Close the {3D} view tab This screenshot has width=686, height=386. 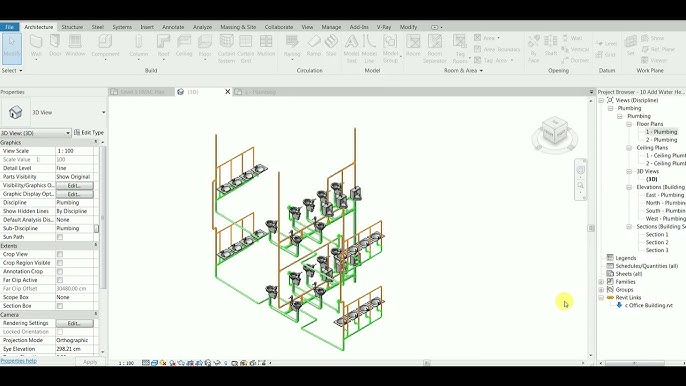click(x=228, y=92)
